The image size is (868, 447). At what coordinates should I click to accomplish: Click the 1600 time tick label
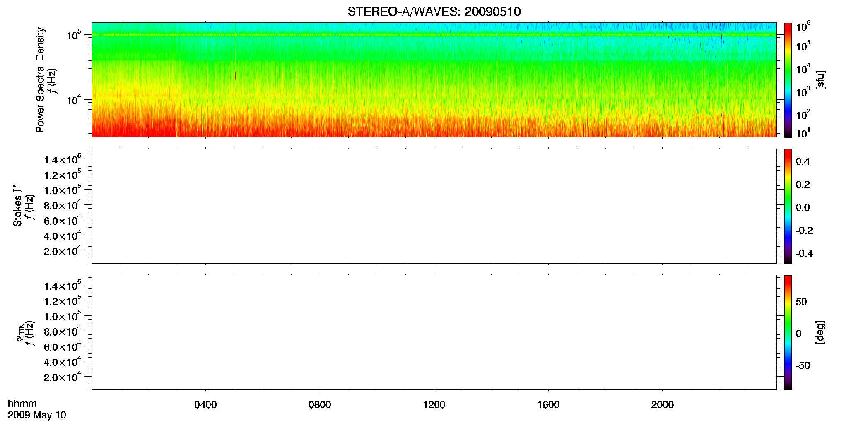click(x=548, y=404)
